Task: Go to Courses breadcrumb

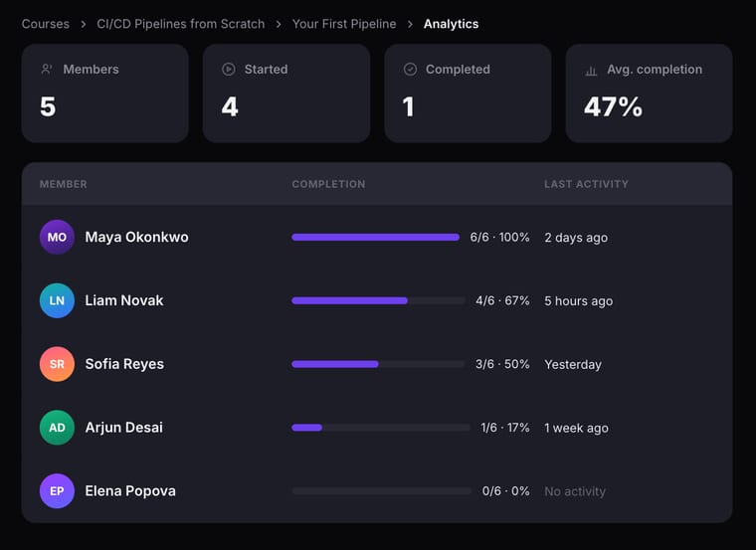Action: (46, 24)
